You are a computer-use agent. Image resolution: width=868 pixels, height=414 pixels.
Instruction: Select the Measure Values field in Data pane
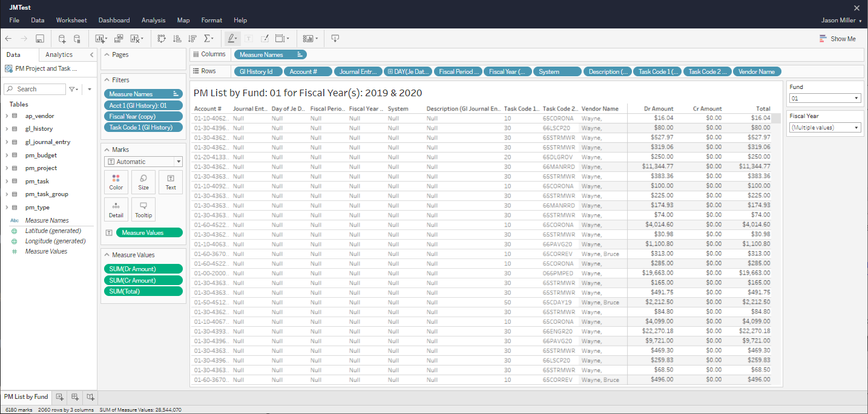pyautogui.click(x=46, y=251)
